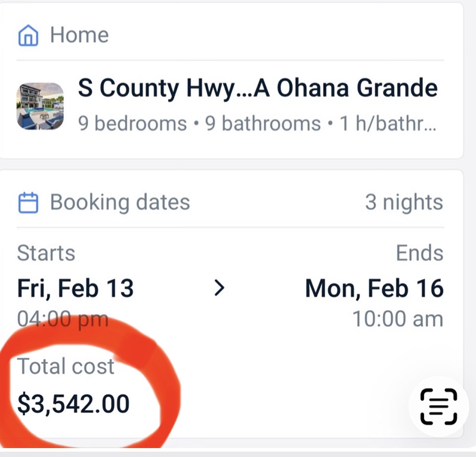Click the calendar icon beside Booking dates
This screenshot has height=457, width=476.
click(28, 203)
